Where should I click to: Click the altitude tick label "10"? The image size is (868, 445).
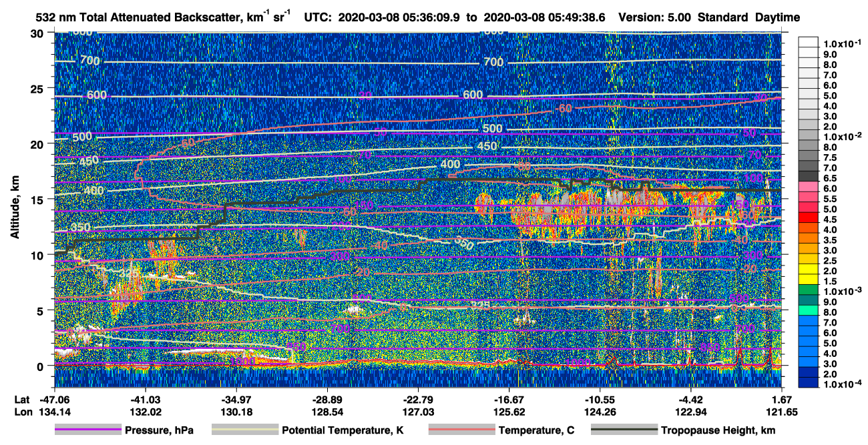(x=38, y=255)
